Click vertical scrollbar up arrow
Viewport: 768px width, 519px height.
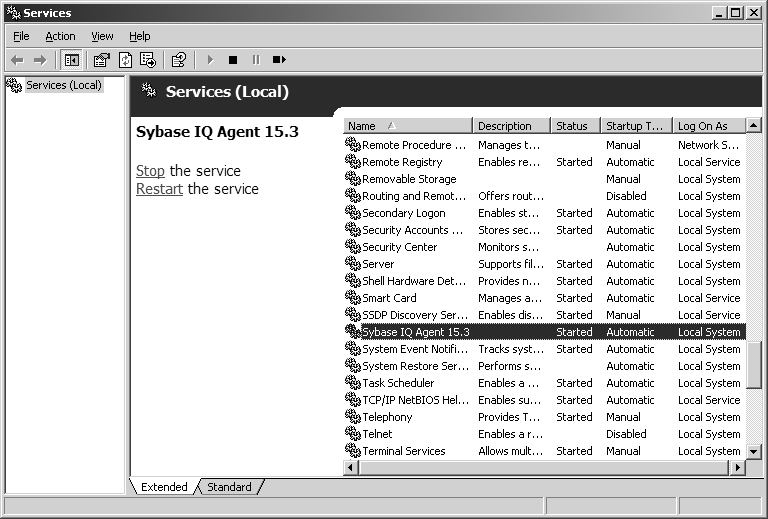click(x=754, y=126)
